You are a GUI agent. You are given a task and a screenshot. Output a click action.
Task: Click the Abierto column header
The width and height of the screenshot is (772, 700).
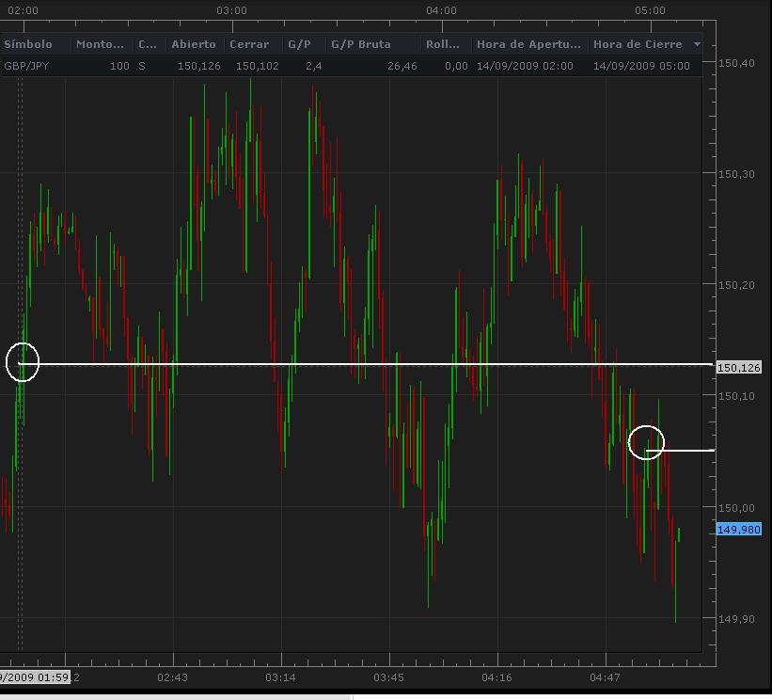pyautogui.click(x=193, y=44)
